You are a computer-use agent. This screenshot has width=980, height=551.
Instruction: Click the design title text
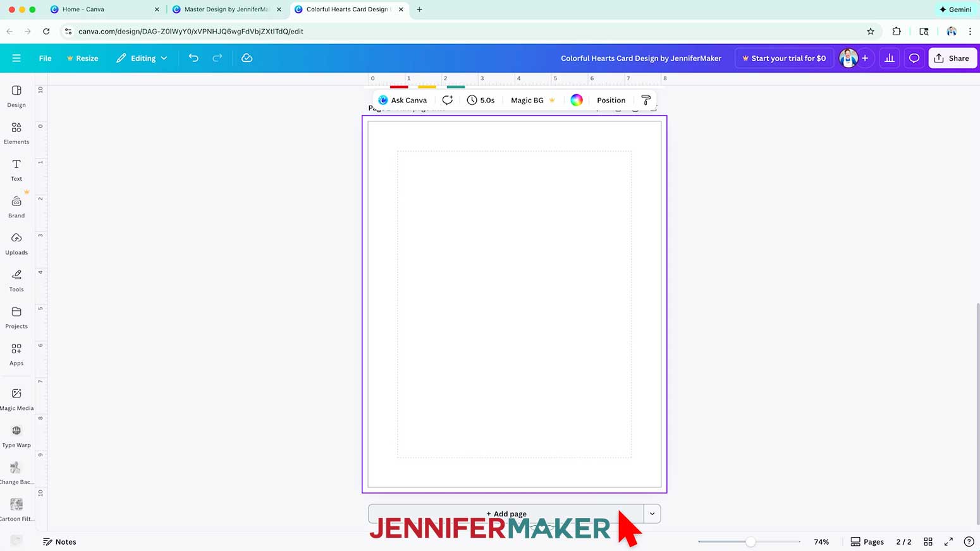(640, 58)
